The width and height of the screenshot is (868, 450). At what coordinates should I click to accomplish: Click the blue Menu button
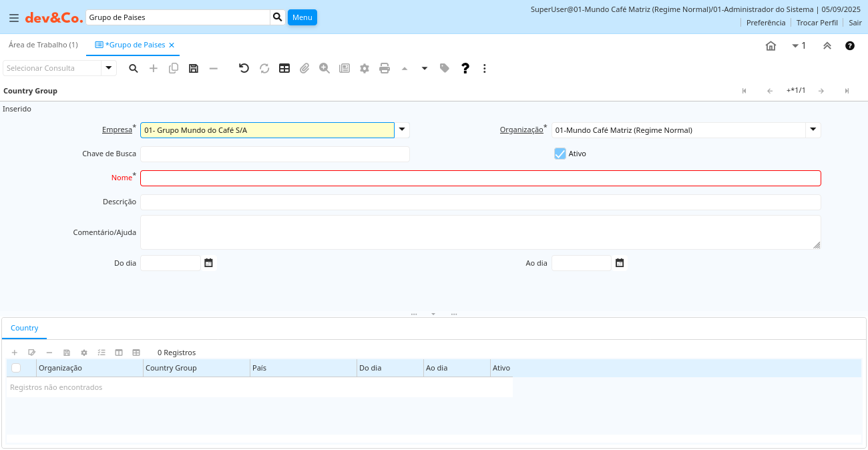pyautogui.click(x=302, y=17)
